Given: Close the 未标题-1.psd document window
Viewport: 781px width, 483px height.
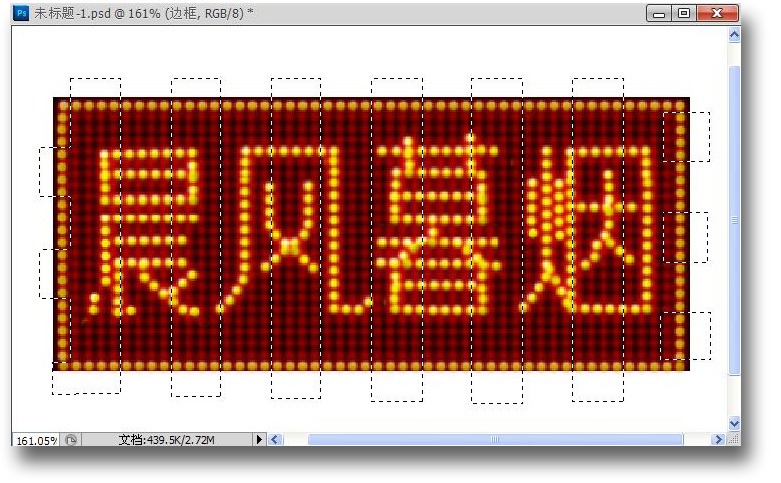Looking at the screenshot, I should pos(717,13).
